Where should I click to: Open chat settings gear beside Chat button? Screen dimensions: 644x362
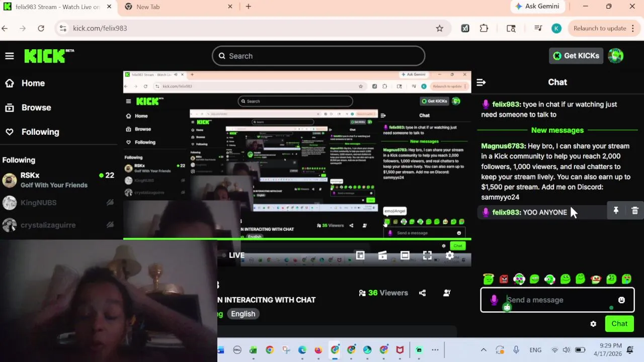(x=593, y=324)
